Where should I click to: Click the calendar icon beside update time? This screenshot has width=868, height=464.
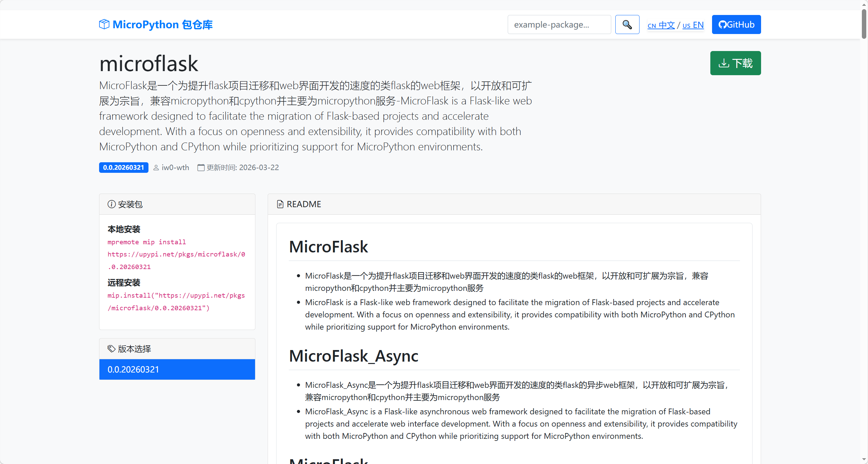(201, 168)
